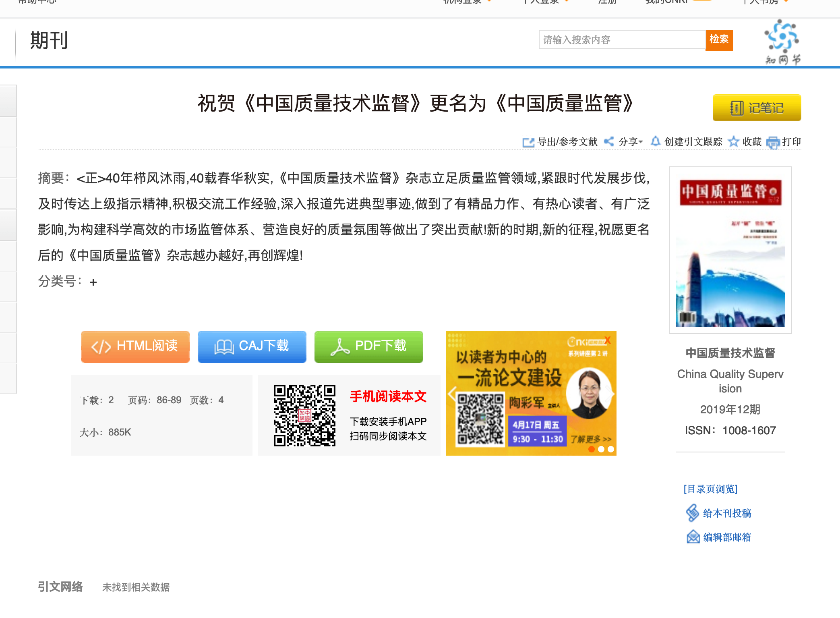The image size is (840, 618).
Task: Close the orange CNKI ad banner
Action: (x=608, y=340)
